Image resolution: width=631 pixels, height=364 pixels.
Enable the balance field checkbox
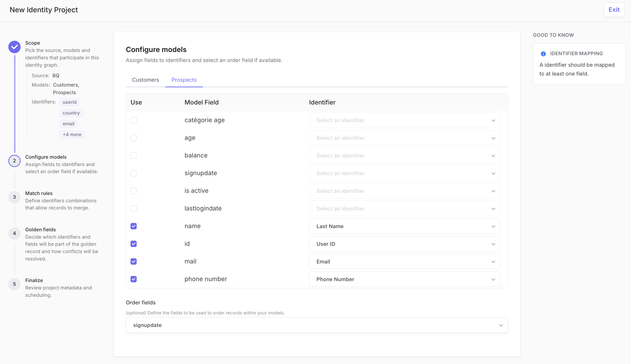click(134, 156)
